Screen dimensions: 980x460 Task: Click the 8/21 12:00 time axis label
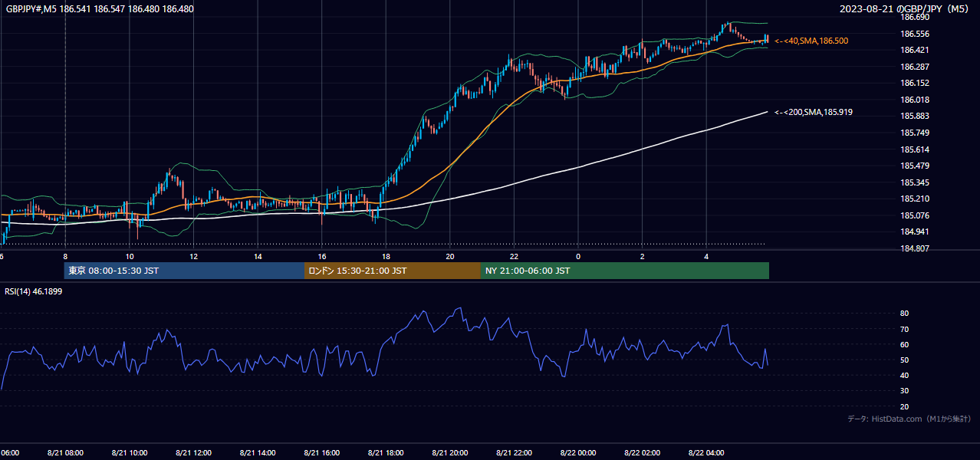tap(193, 453)
